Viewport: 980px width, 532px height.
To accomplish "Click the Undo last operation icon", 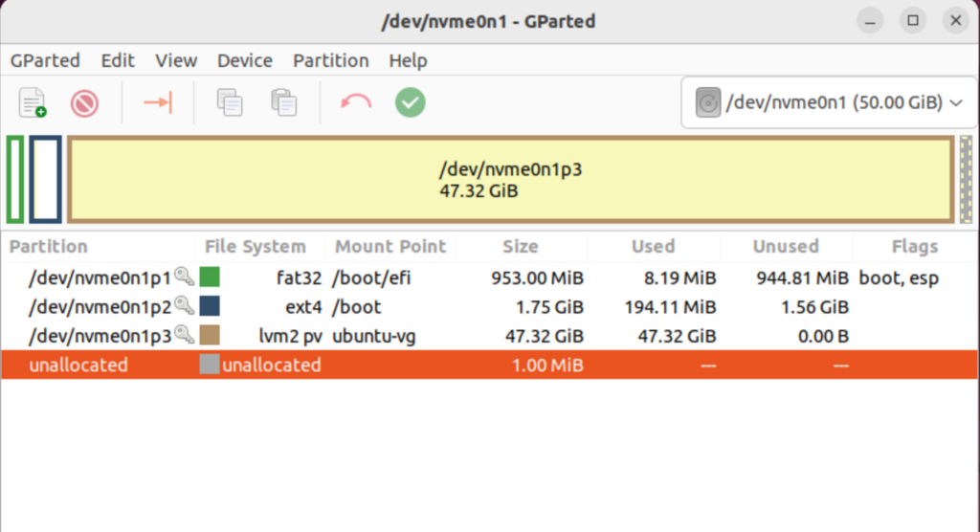I will [x=356, y=102].
